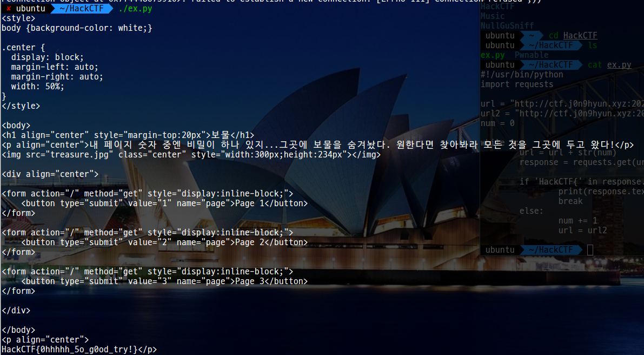The width and height of the screenshot is (644, 355).
Task: Click the Korean paragraph about hidden treasure
Action: pos(318,145)
